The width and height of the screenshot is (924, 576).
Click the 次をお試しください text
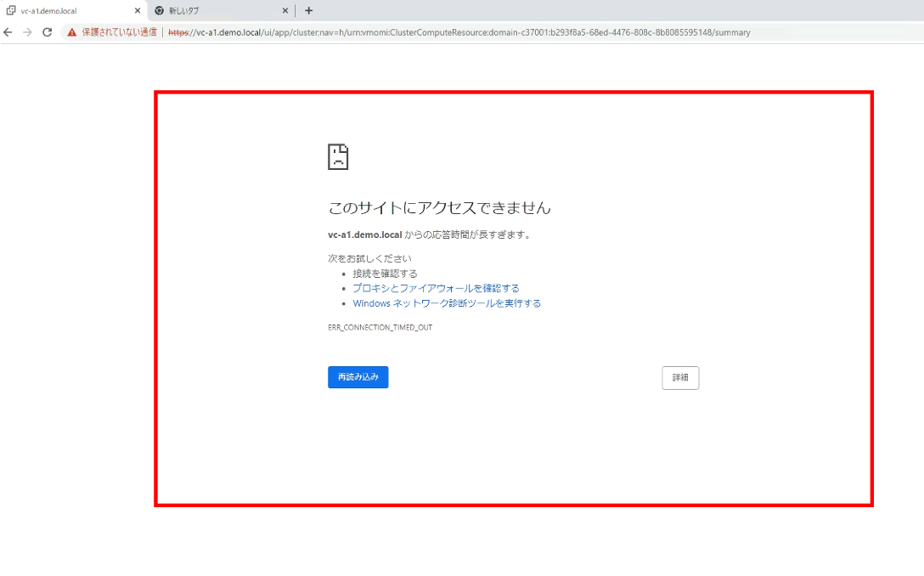tap(369, 258)
